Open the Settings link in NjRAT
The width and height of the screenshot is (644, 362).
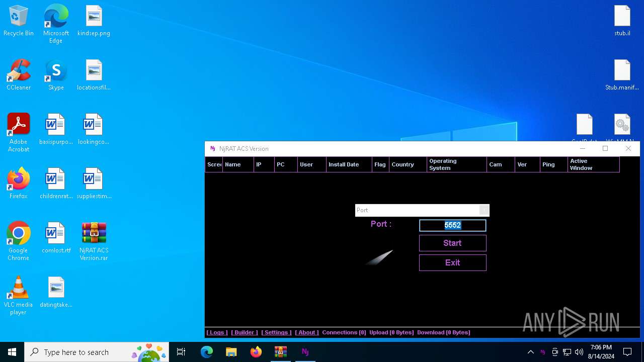(276, 332)
